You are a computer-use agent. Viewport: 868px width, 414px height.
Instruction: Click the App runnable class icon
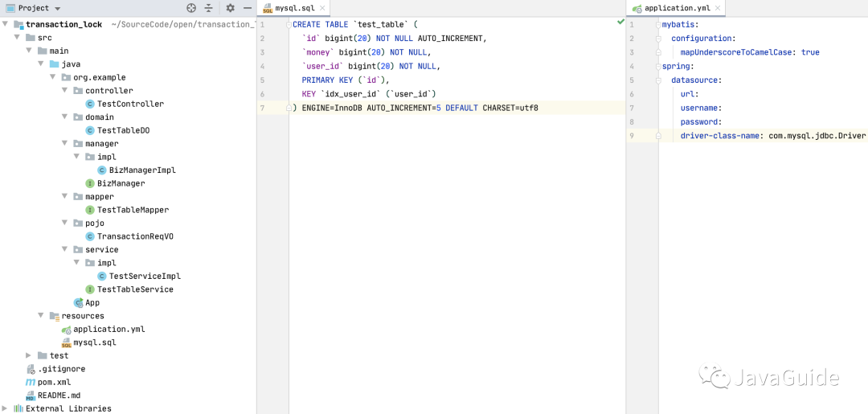tap(78, 303)
